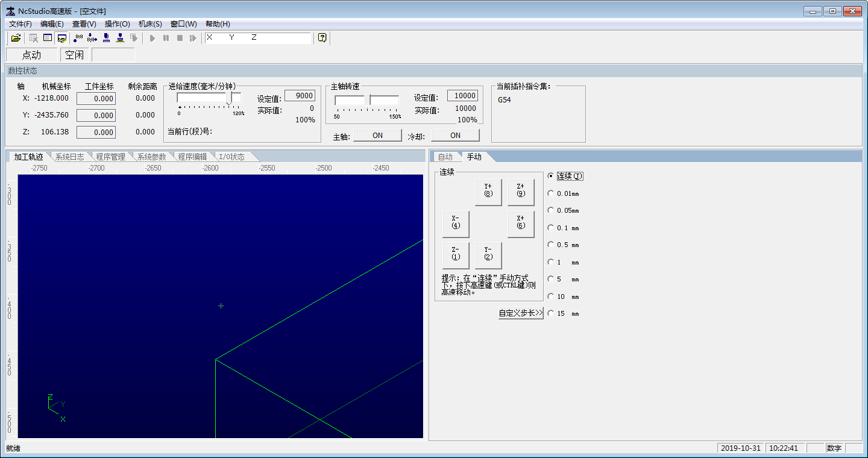The width and height of the screenshot is (868, 458).
Task: Select the 连续 jog mode radio button
Action: pyautogui.click(x=550, y=176)
